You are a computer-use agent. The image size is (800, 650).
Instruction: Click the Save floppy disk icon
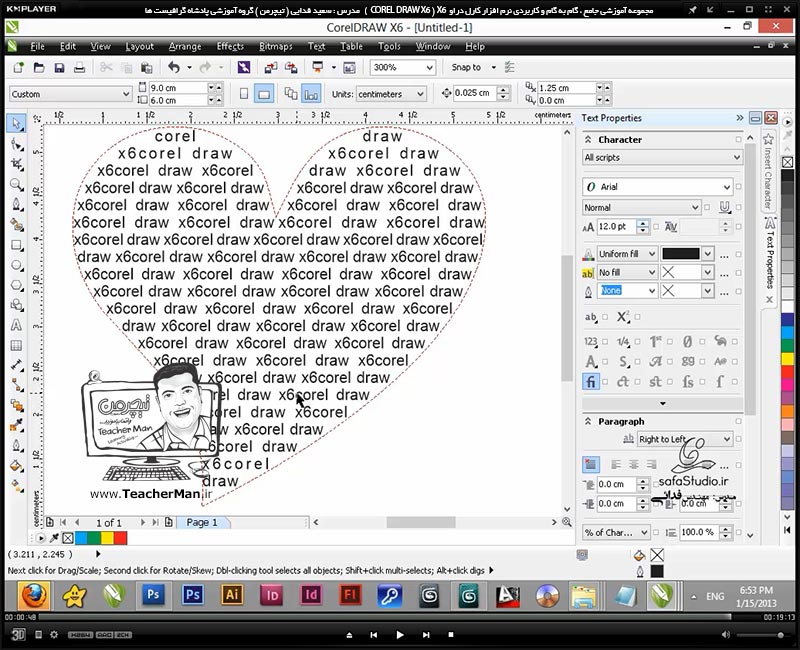[59, 67]
